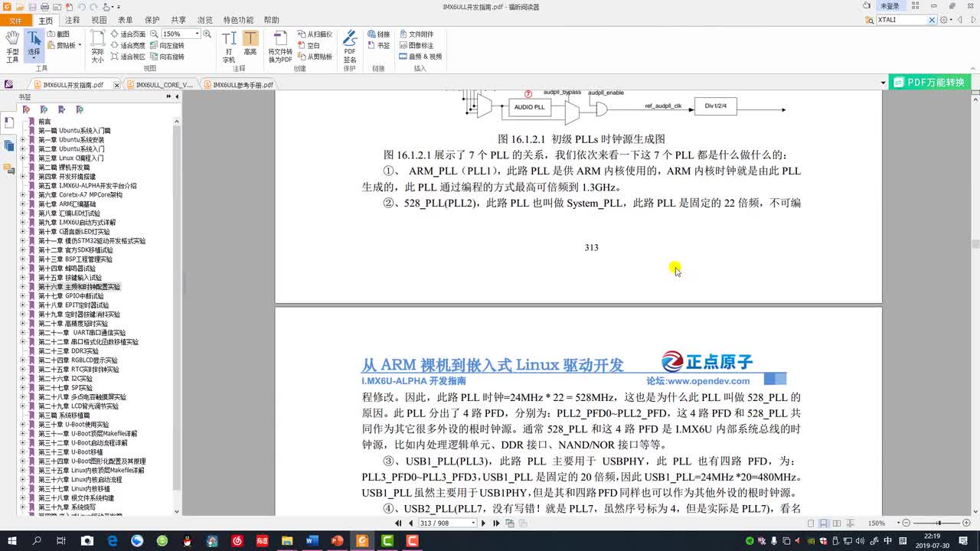Insert Audio & Video (音频 & 视频)

[420, 57]
